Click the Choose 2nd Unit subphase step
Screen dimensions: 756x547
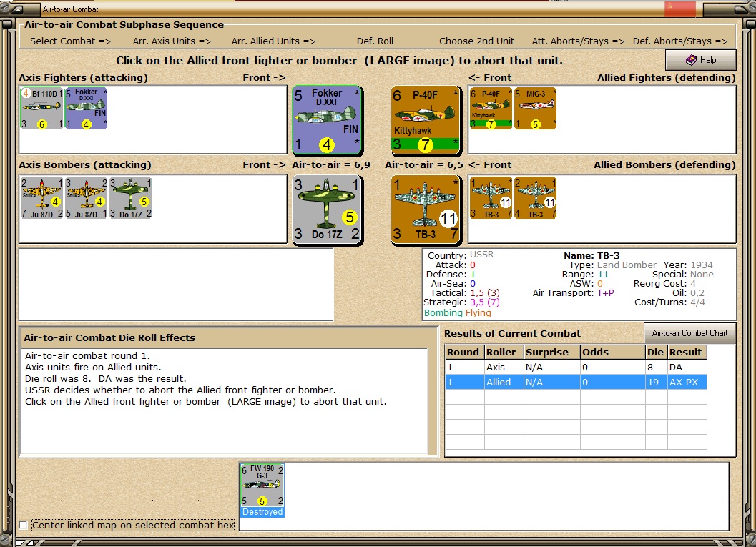click(476, 41)
